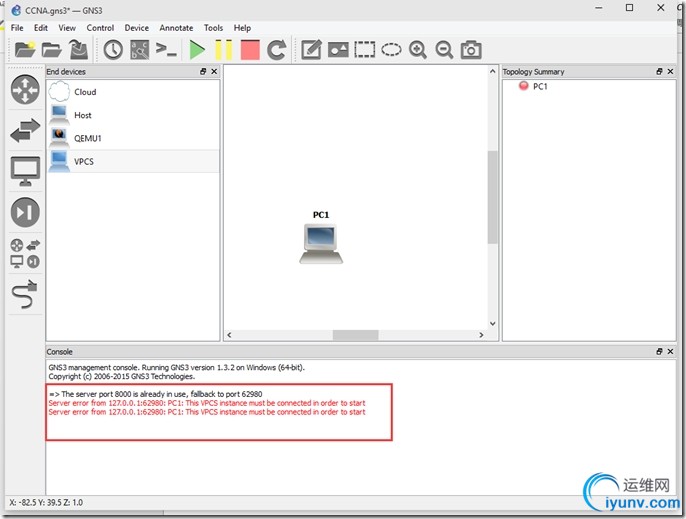This screenshot has height=519, width=686.
Task: Open the Control menu
Action: [x=100, y=28]
